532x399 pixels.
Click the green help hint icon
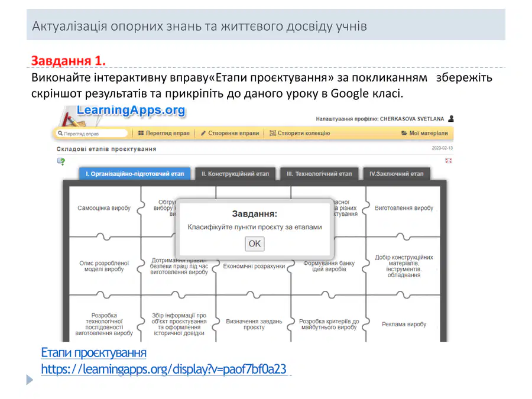(x=61, y=161)
